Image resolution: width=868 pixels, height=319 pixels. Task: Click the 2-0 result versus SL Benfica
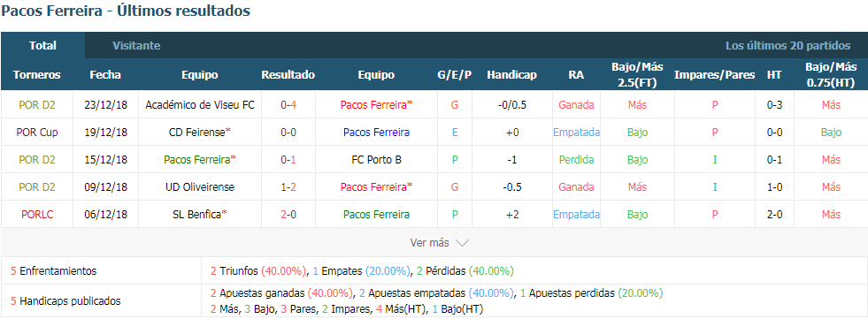click(x=288, y=215)
